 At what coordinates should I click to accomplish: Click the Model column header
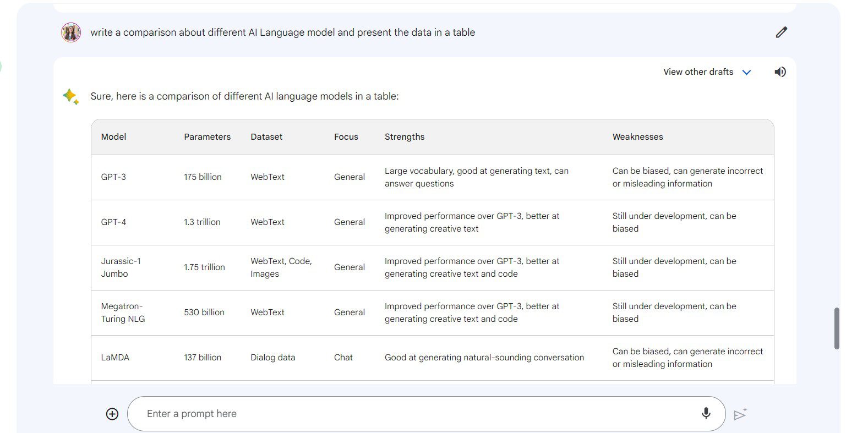pyautogui.click(x=113, y=137)
